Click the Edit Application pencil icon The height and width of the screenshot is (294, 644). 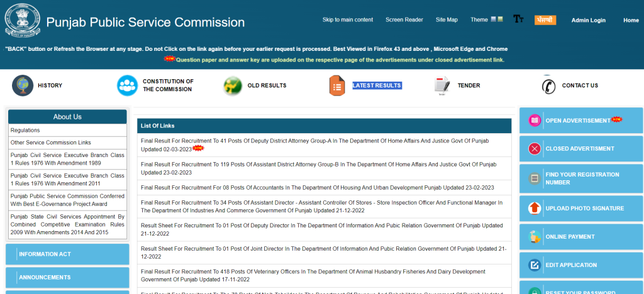[535, 265]
